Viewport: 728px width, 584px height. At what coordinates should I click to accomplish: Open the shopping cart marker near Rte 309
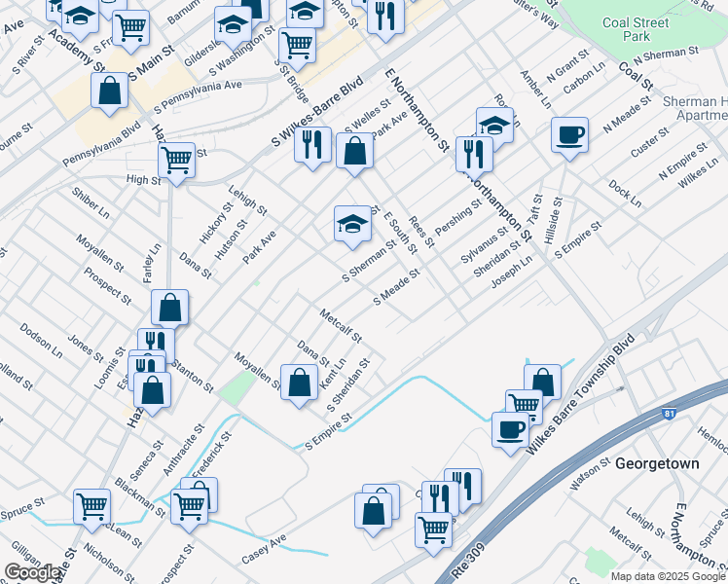coord(434,530)
